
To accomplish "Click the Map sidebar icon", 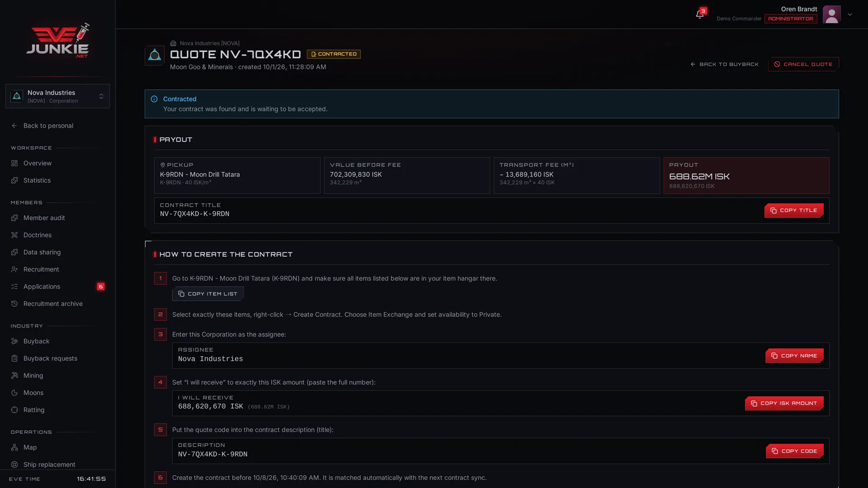I will (x=14, y=447).
